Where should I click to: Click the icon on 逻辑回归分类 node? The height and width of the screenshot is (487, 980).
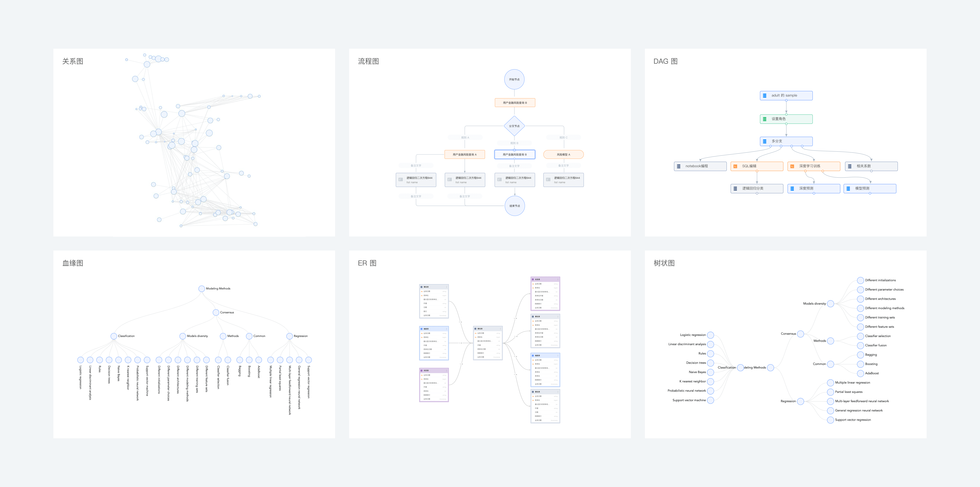point(735,188)
